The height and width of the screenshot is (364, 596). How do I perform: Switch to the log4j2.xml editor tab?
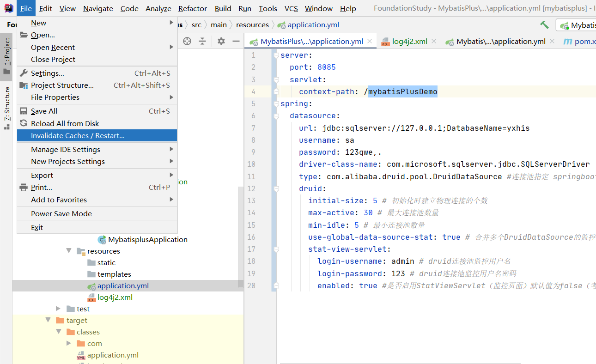click(409, 41)
